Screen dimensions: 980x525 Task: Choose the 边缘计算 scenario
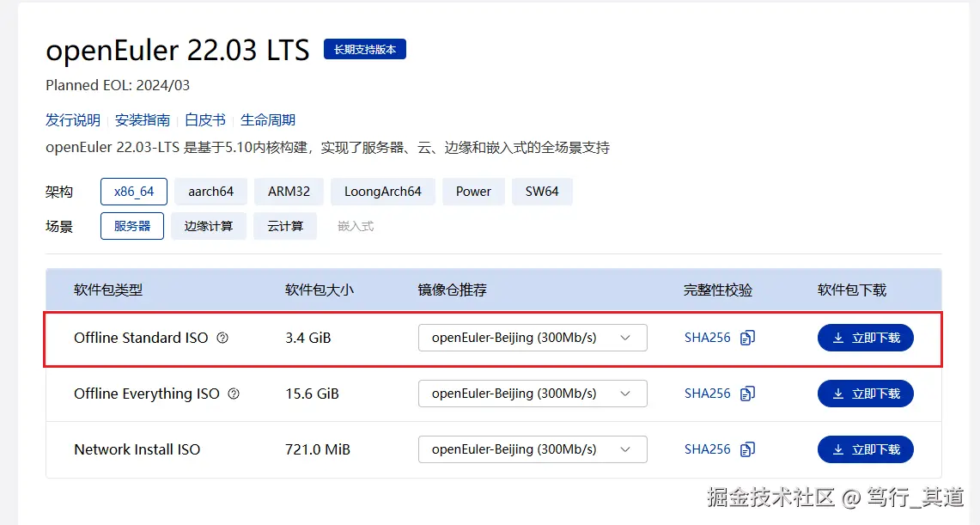click(208, 226)
